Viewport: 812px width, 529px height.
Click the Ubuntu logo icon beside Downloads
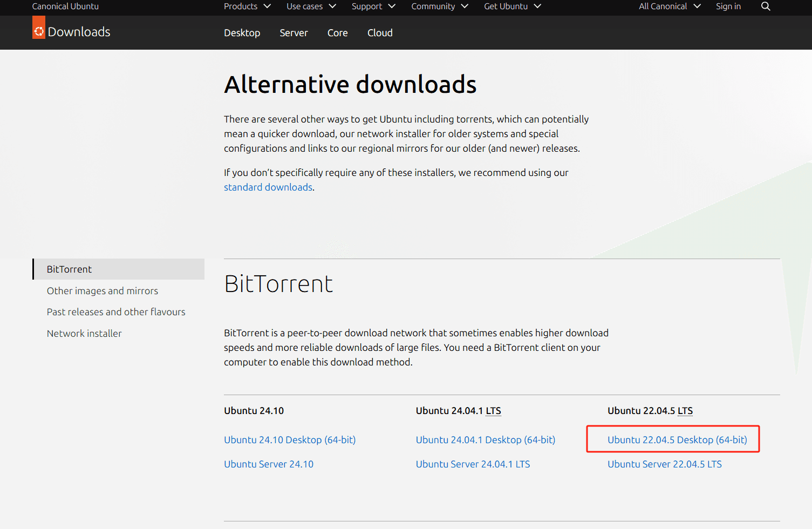[39, 28]
